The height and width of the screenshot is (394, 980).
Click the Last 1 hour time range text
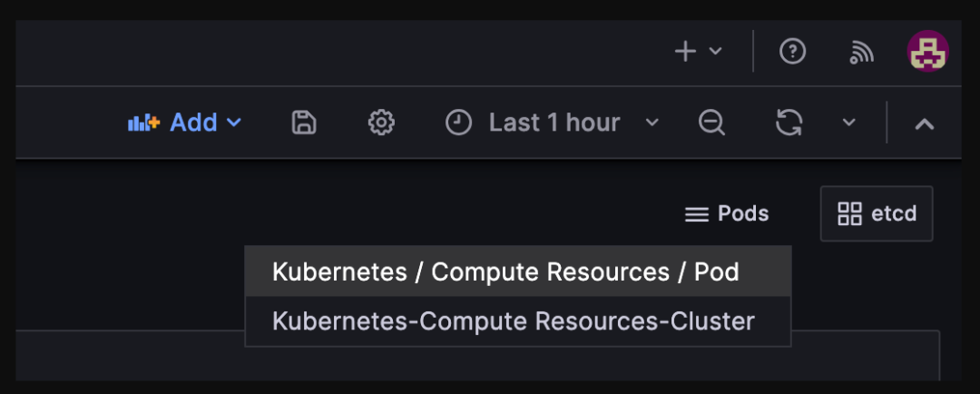coord(554,123)
